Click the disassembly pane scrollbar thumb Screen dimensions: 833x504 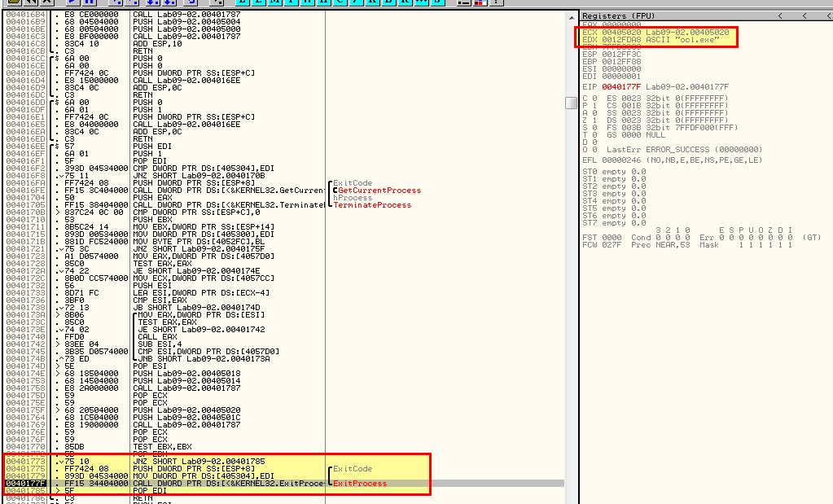(571, 103)
